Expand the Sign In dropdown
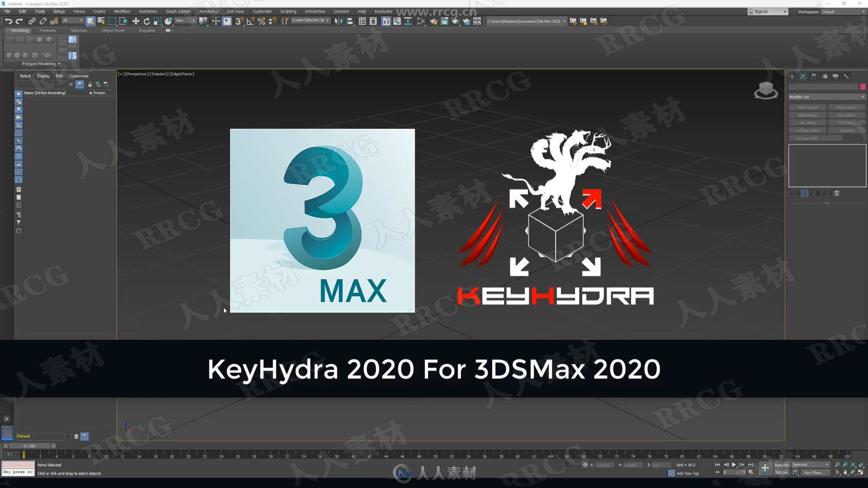The width and height of the screenshot is (868, 488). [x=767, y=12]
